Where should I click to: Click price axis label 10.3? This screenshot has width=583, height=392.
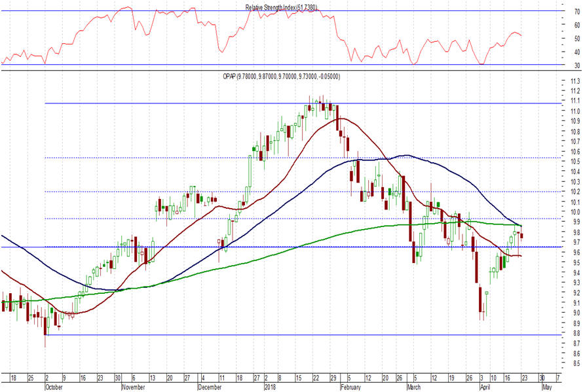click(x=575, y=182)
